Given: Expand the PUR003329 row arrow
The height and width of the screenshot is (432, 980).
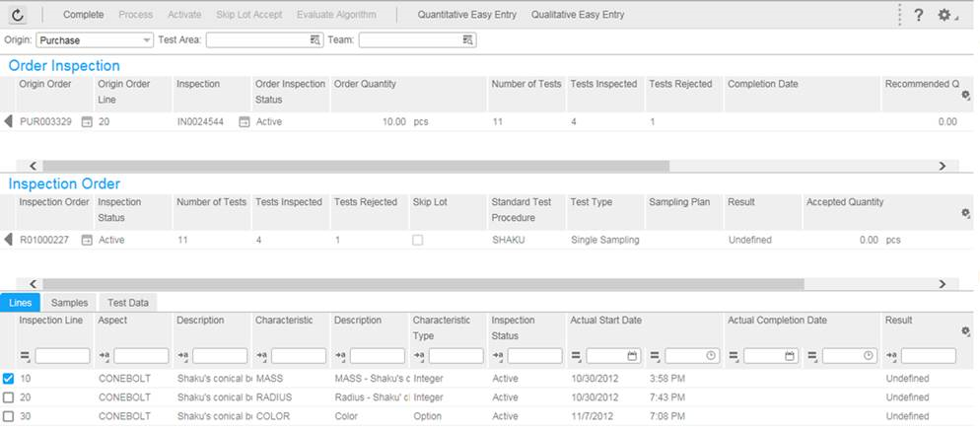Looking at the screenshot, I should (9, 121).
